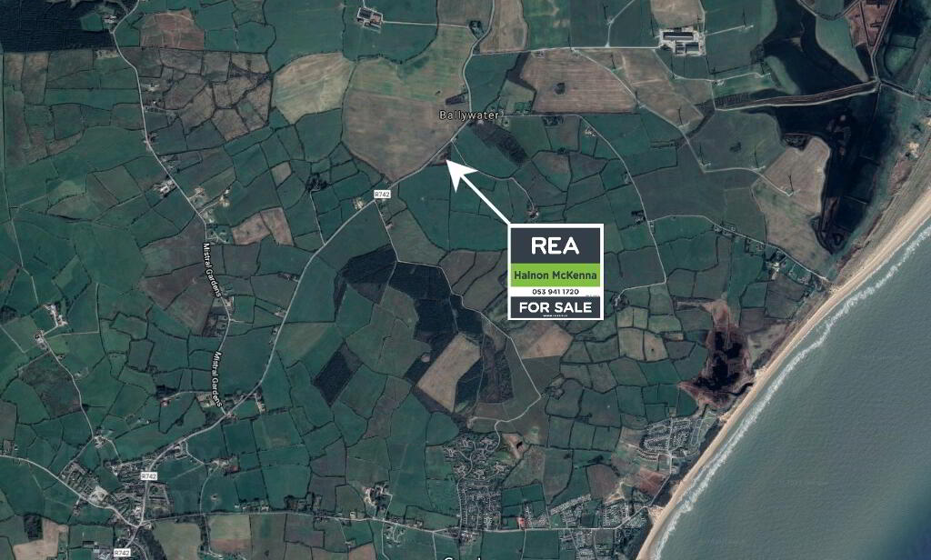Click the REA logo on the sign

tap(556, 245)
